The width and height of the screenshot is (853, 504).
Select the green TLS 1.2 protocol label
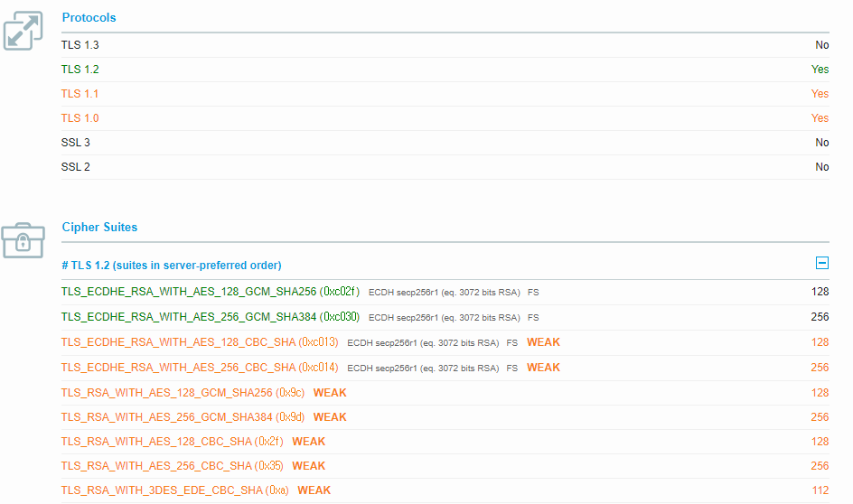80,70
